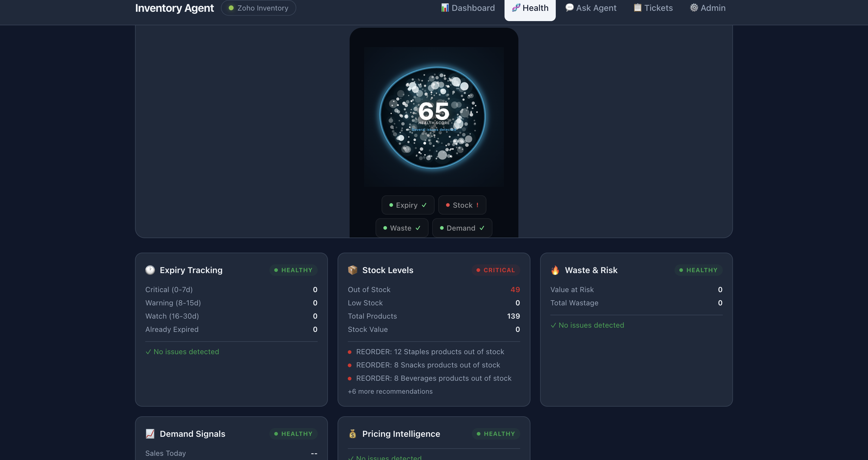Click the Out of Stock count 49
Screen dimensions: 868x460
514,289
